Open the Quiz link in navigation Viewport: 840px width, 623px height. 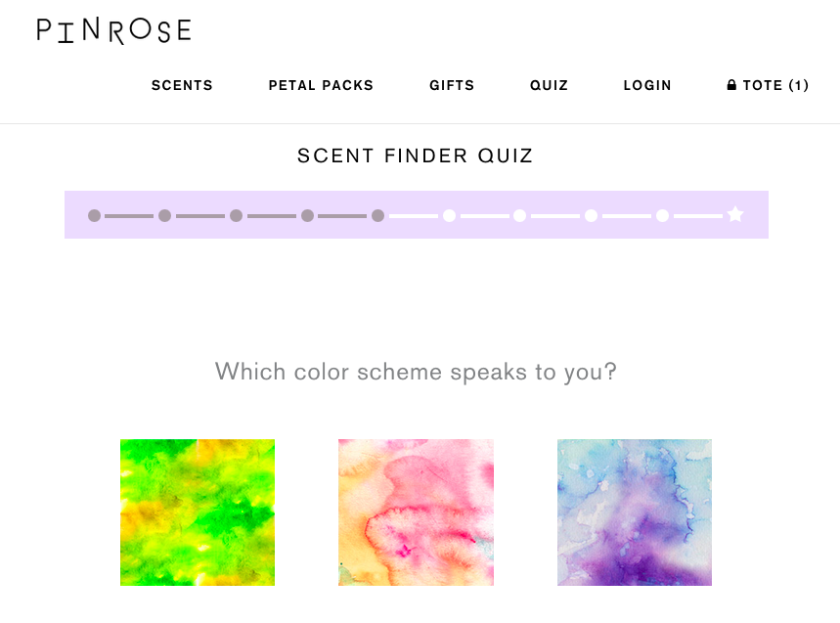549,85
